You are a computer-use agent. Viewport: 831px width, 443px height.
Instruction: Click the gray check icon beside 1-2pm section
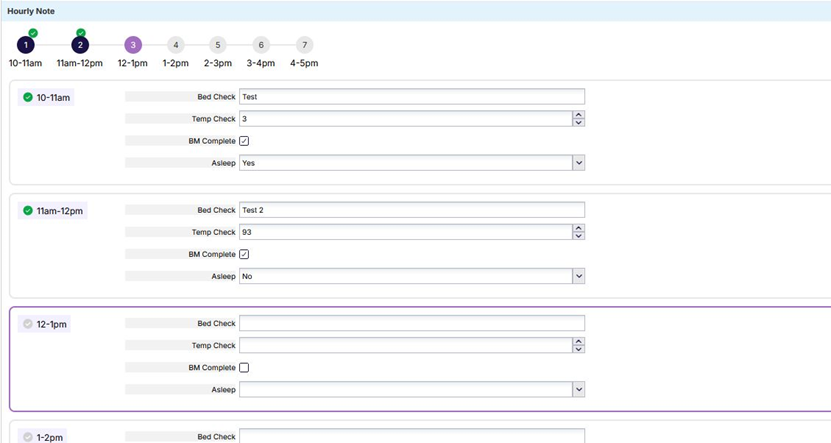pos(28,437)
